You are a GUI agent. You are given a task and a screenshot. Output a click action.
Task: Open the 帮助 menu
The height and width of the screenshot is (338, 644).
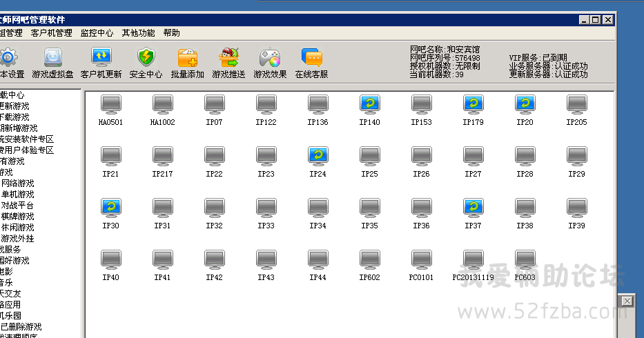[x=172, y=33]
